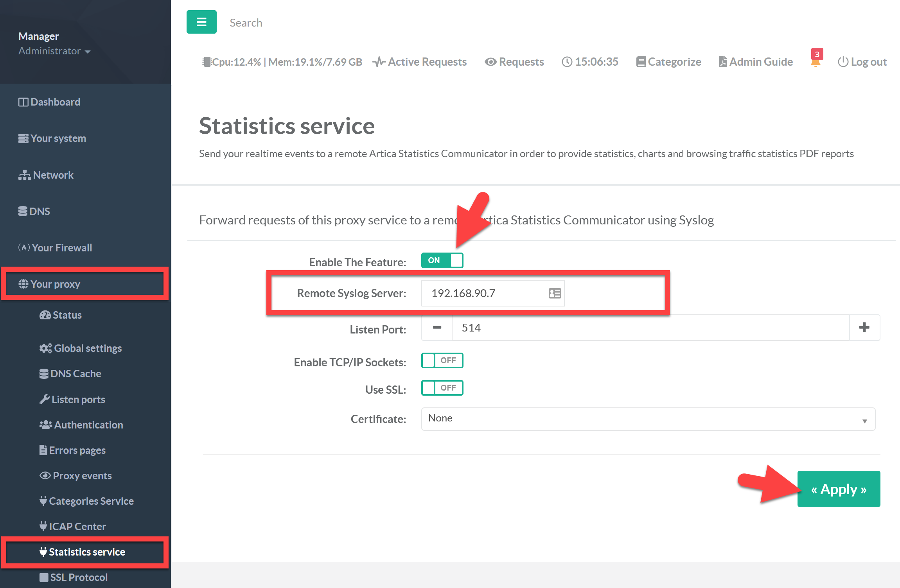The image size is (900, 588).
Task: Click the plus button for Listen Port
Action: (864, 328)
